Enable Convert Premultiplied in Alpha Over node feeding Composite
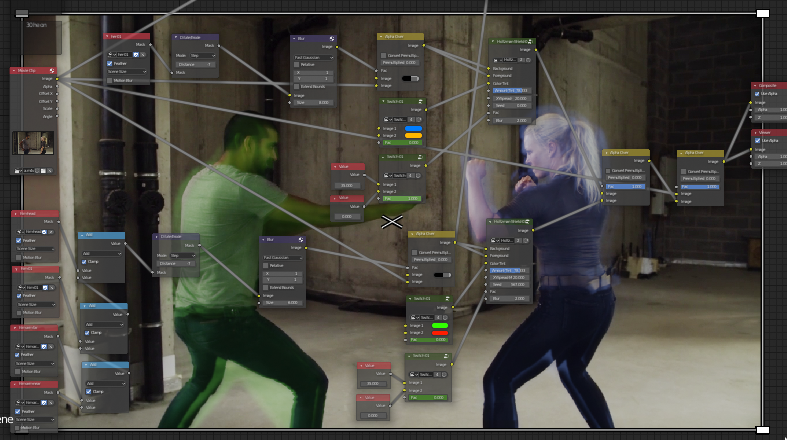Image resolution: width=787 pixels, height=440 pixels. tap(684, 172)
